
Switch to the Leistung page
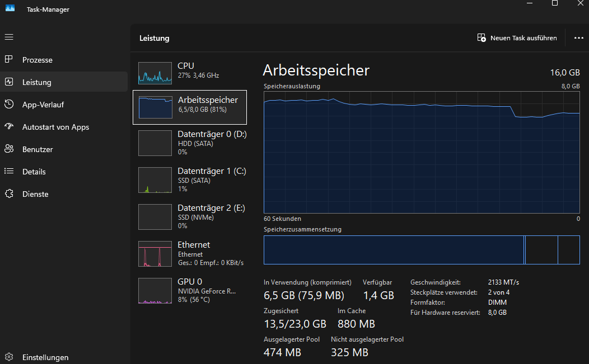(64, 82)
